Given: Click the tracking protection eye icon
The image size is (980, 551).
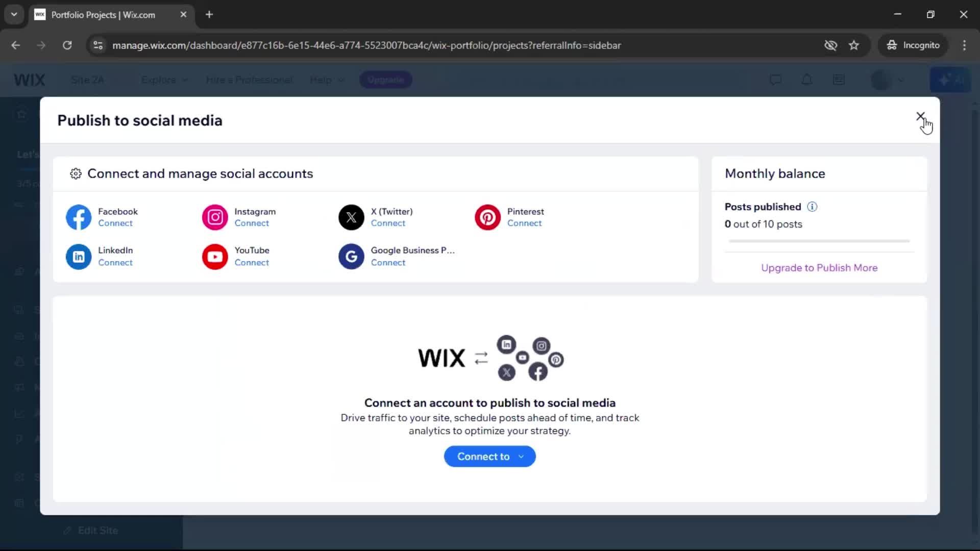Looking at the screenshot, I should [x=830, y=45].
